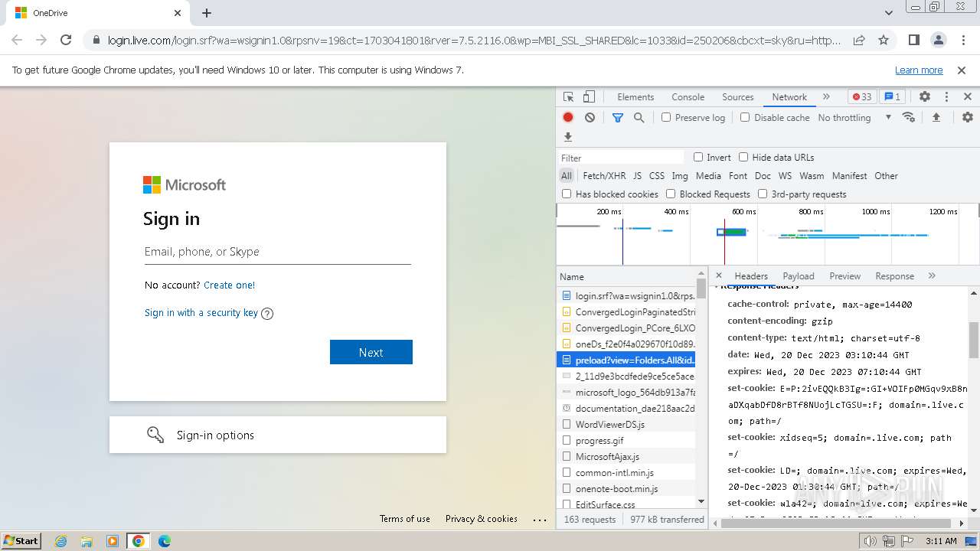This screenshot has width=980, height=551.
Task: Filter requests by Fetch/XHR type
Action: pyautogui.click(x=604, y=176)
